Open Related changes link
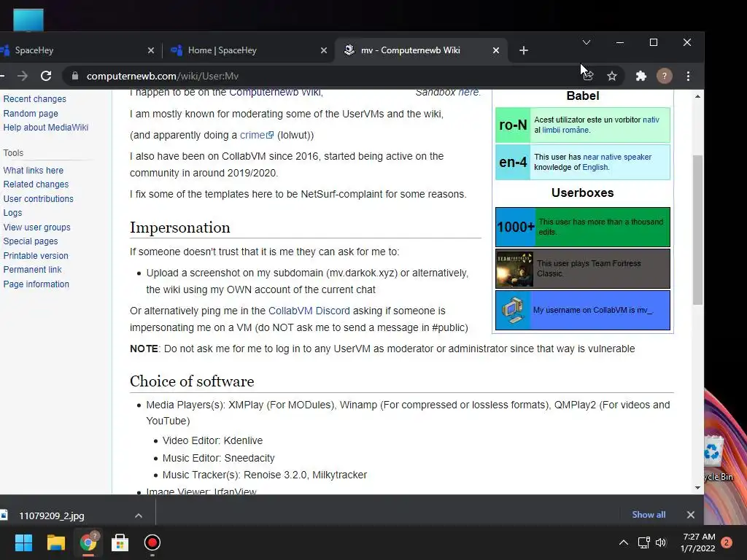The height and width of the screenshot is (560, 747). pos(36,184)
